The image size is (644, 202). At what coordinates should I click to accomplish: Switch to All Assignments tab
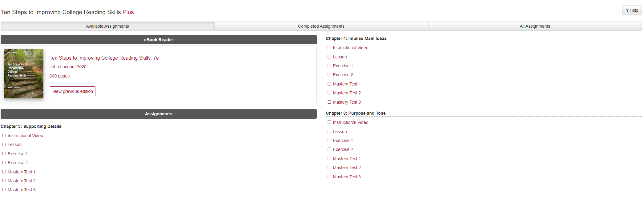tap(535, 26)
